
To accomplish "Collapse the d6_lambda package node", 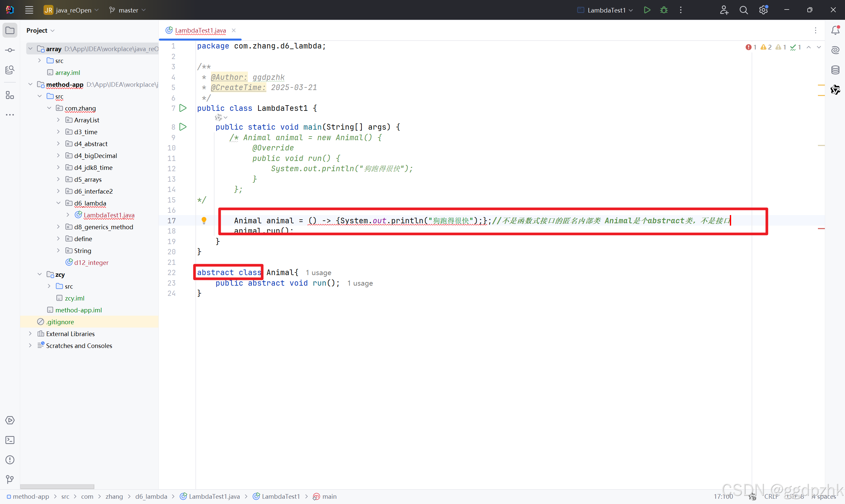I will click(x=58, y=203).
